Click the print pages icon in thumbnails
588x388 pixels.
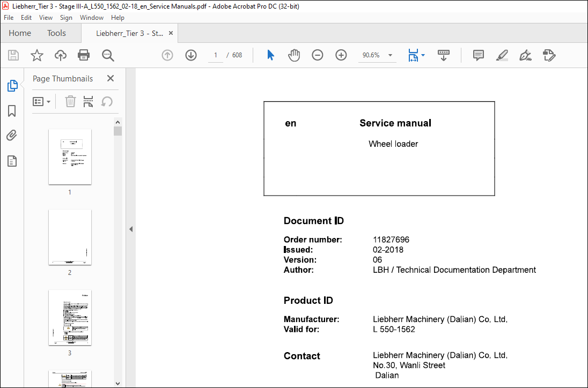tap(88, 101)
